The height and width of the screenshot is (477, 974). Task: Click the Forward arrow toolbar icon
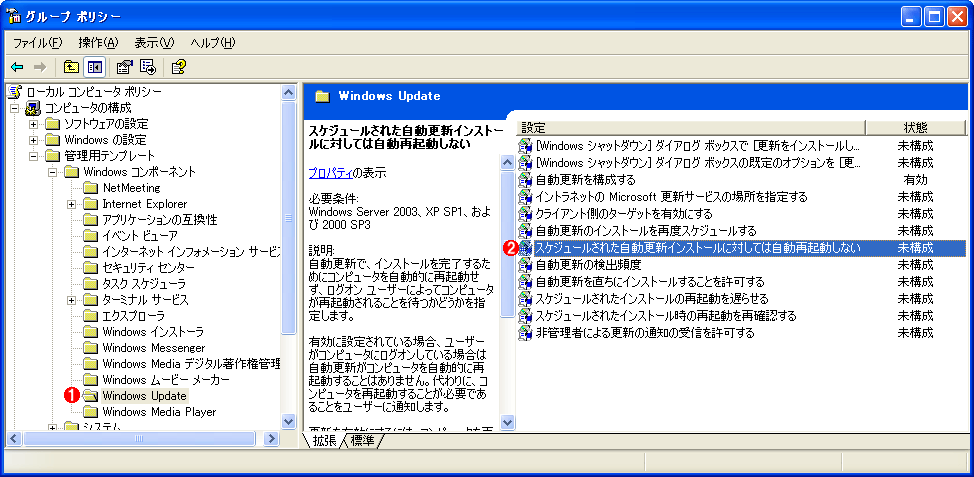[x=39, y=66]
